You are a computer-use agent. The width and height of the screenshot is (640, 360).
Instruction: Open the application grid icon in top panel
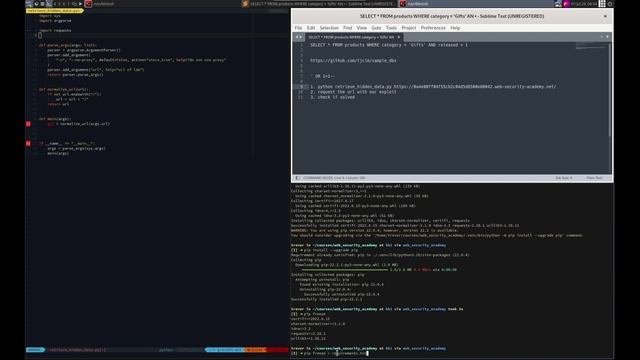coord(602,4)
